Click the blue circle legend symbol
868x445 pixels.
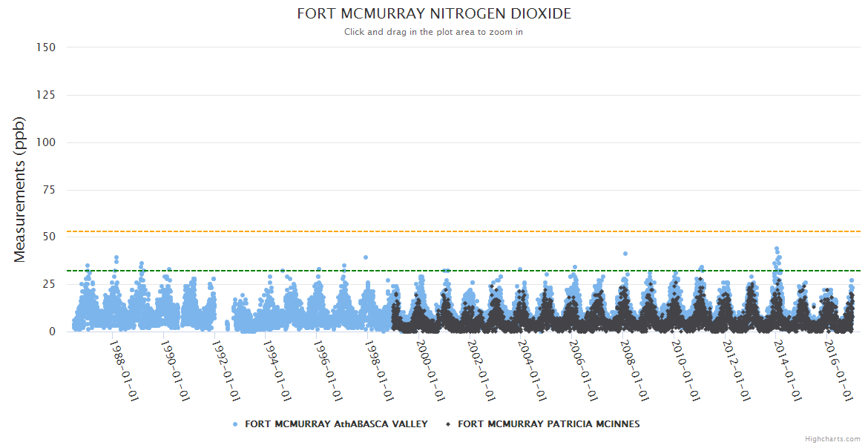tap(235, 424)
